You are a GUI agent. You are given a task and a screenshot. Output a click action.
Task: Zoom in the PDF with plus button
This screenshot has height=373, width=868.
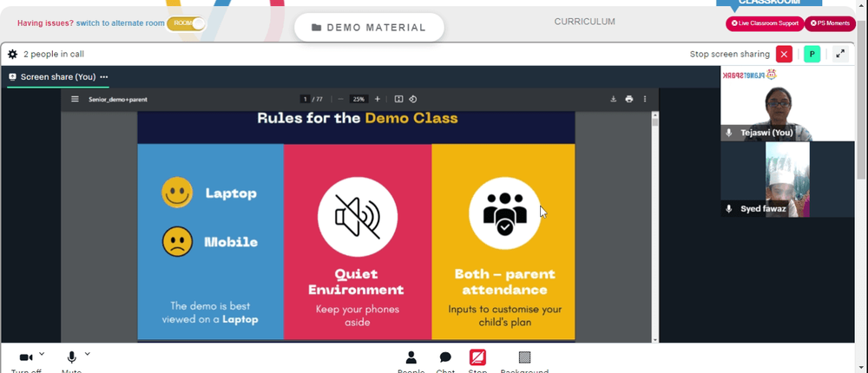click(378, 99)
